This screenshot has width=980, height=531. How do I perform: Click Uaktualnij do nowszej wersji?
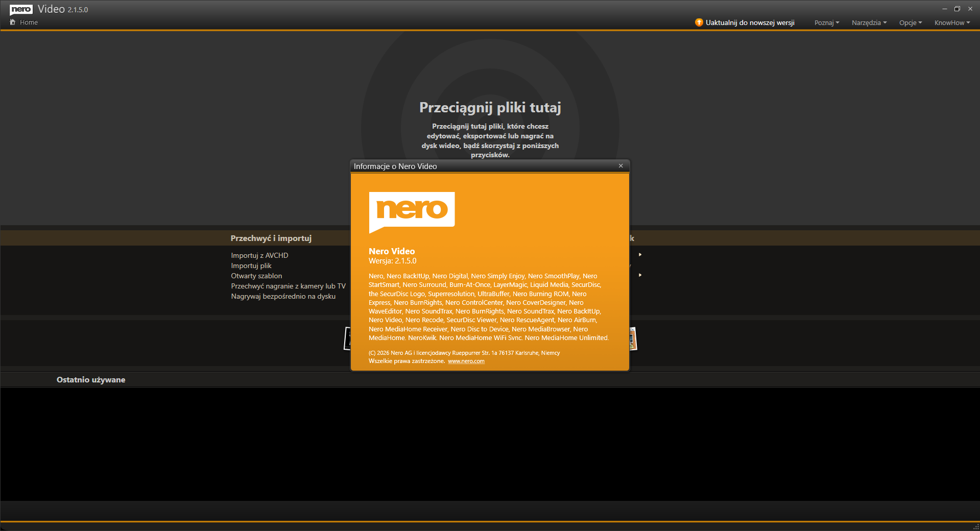(750, 22)
